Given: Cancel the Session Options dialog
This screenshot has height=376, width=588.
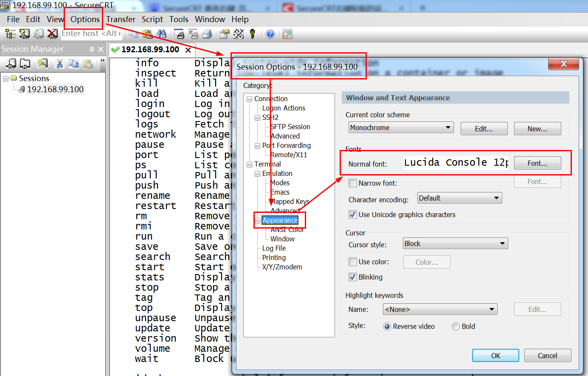Looking at the screenshot, I should (548, 356).
